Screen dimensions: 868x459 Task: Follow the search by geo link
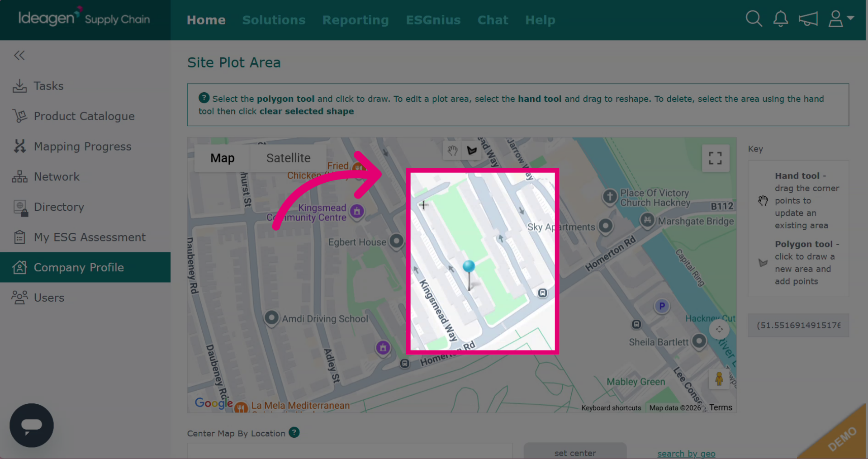(x=686, y=454)
